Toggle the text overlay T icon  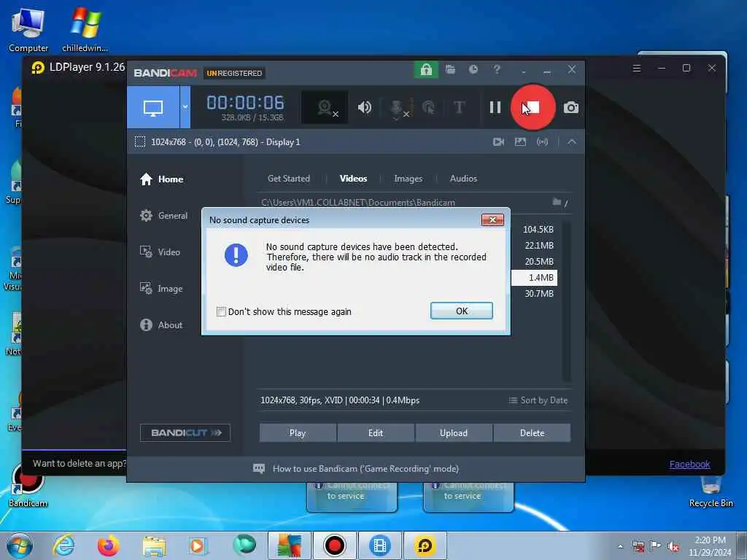coord(460,107)
